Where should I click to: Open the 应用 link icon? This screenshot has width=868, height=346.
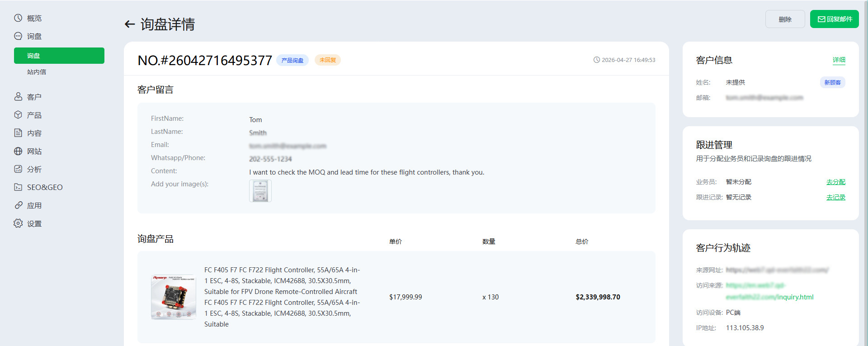pos(18,205)
